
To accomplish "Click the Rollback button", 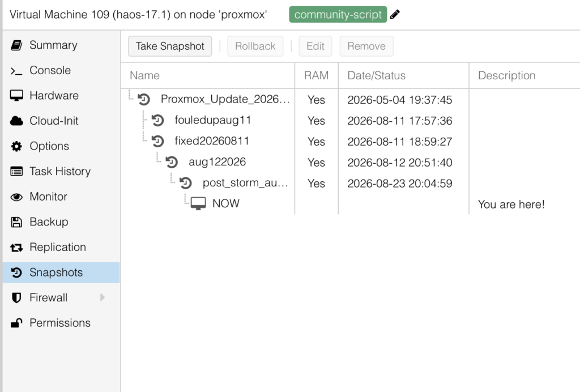I will [x=255, y=46].
